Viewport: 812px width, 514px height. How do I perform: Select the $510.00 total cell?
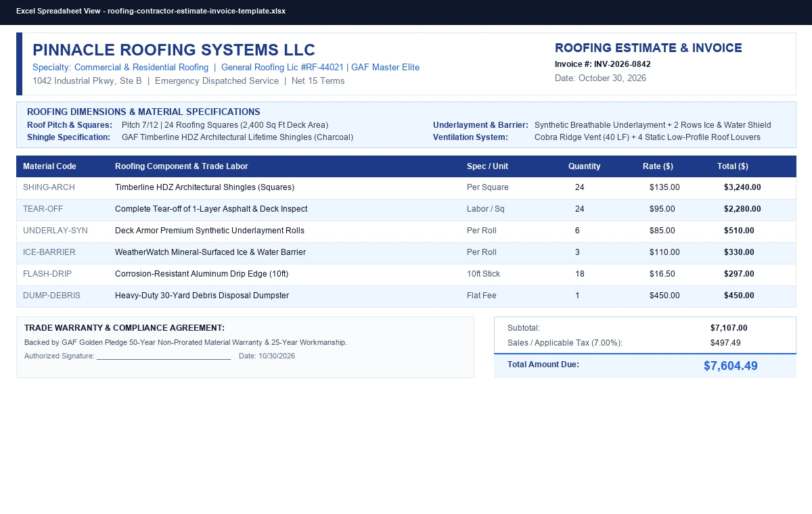(x=739, y=231)
